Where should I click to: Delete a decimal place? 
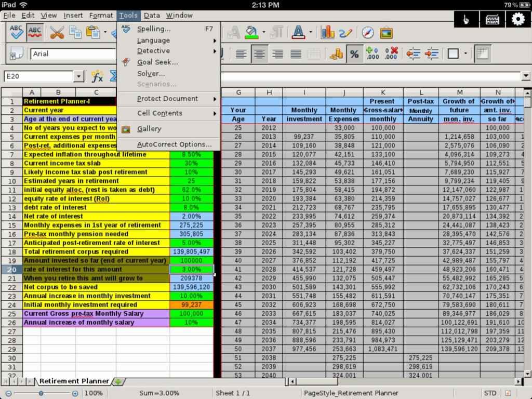coord(391,52)
